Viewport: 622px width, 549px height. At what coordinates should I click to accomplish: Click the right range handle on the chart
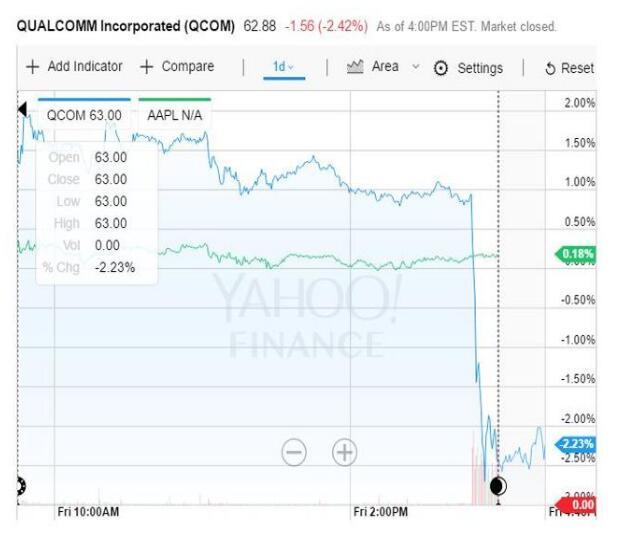pyautogui.click(x=498, y=486)
